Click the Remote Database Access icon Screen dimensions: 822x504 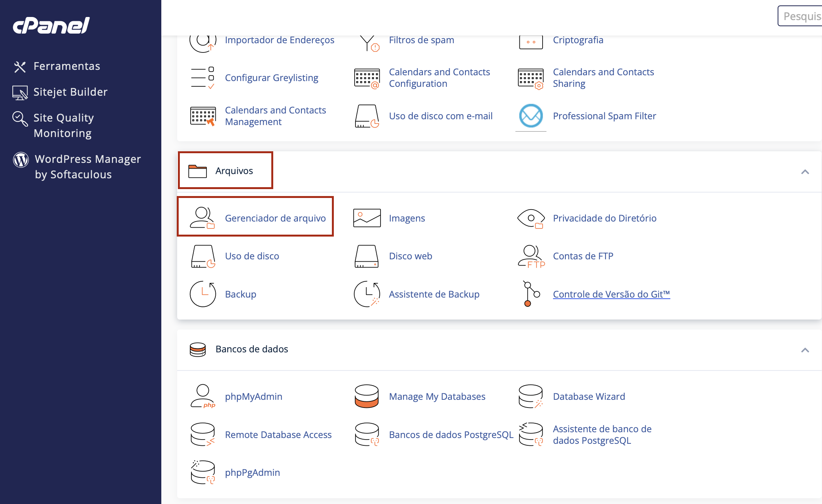203,435
